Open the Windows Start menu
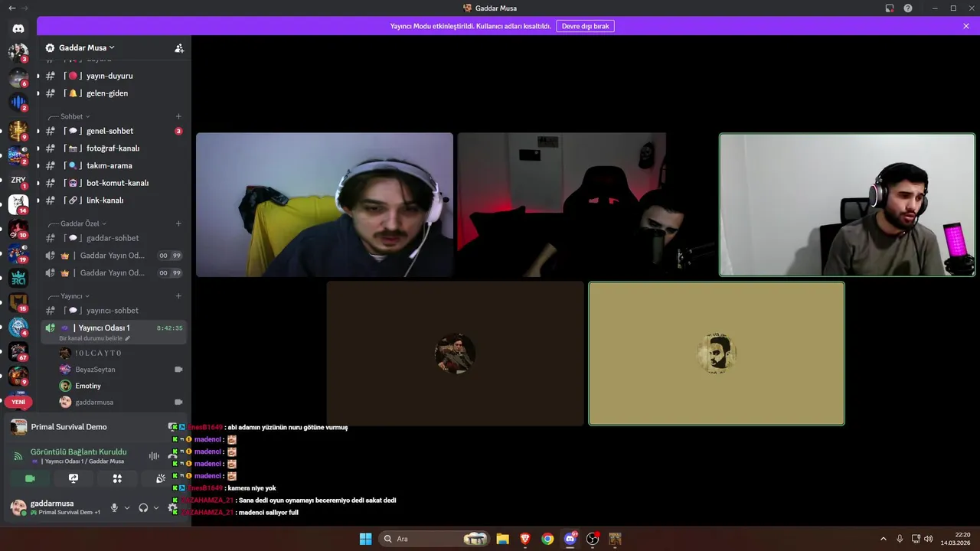Viewport: 980px width, 551px height. tap(365, 539)
